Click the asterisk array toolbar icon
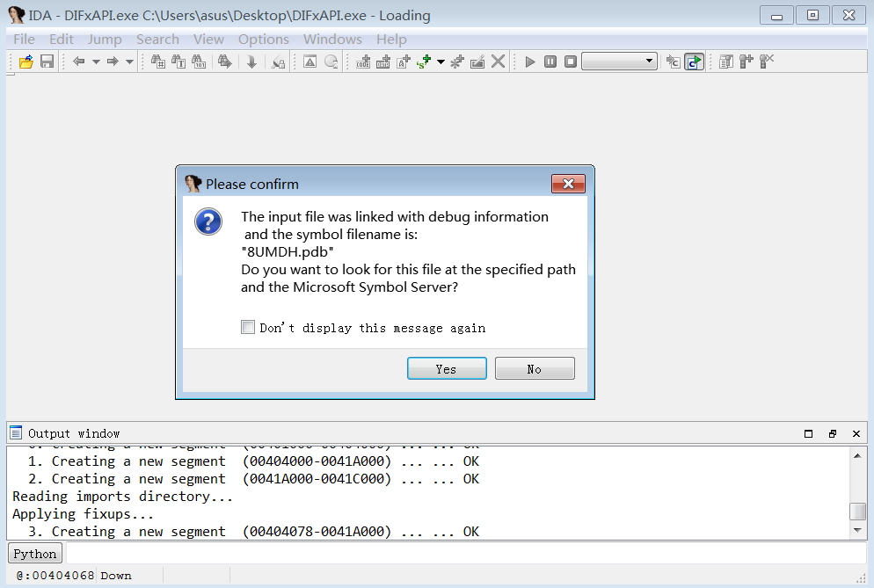 coord(457,62)
